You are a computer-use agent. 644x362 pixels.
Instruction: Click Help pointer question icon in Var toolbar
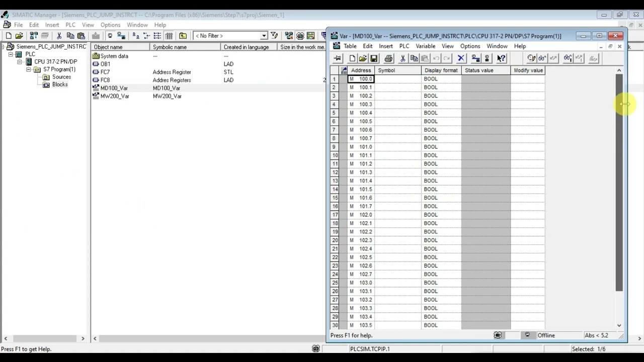(501, 58)
